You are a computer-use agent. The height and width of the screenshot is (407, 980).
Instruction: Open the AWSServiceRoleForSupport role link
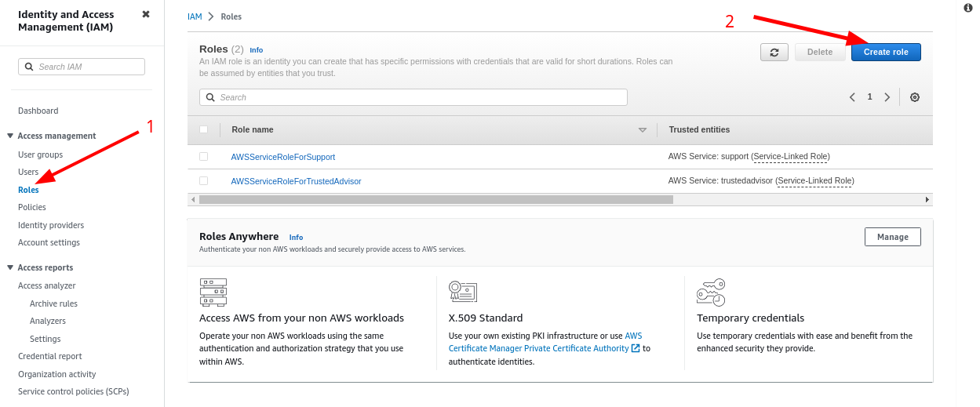283,157
